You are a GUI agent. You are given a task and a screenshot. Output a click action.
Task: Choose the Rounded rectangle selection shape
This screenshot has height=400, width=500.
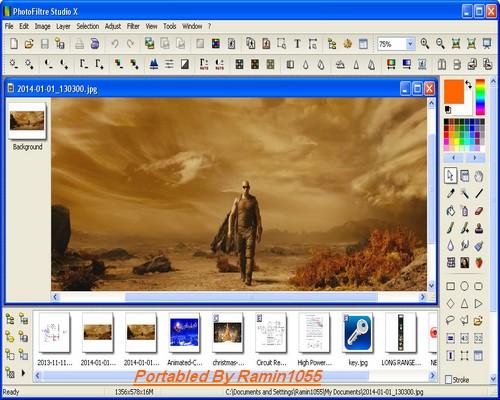point(479,286)
